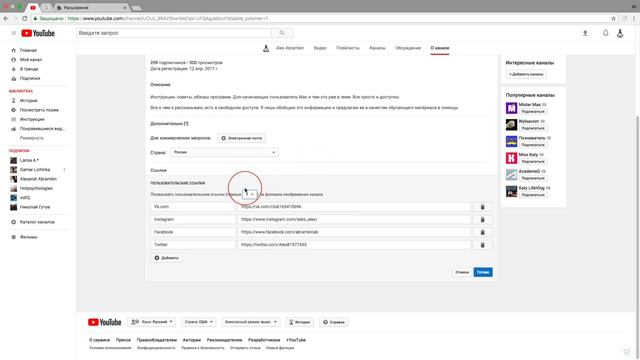This screenshot has width=640, height=360.
Task: Open footer Безопасный режим dropdown
Action: 251,322
